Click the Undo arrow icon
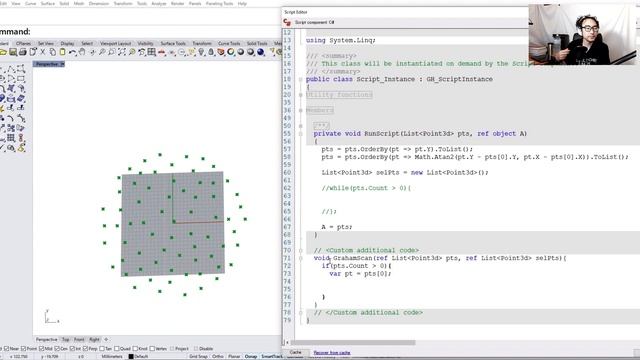The width and height of the screenshot is (640, 360). tap(72, 52)
